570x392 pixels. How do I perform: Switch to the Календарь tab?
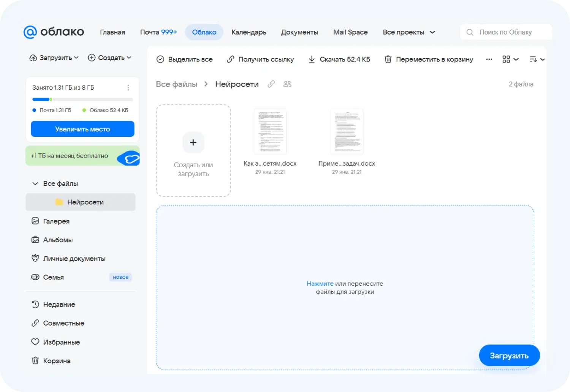point(249,32)
